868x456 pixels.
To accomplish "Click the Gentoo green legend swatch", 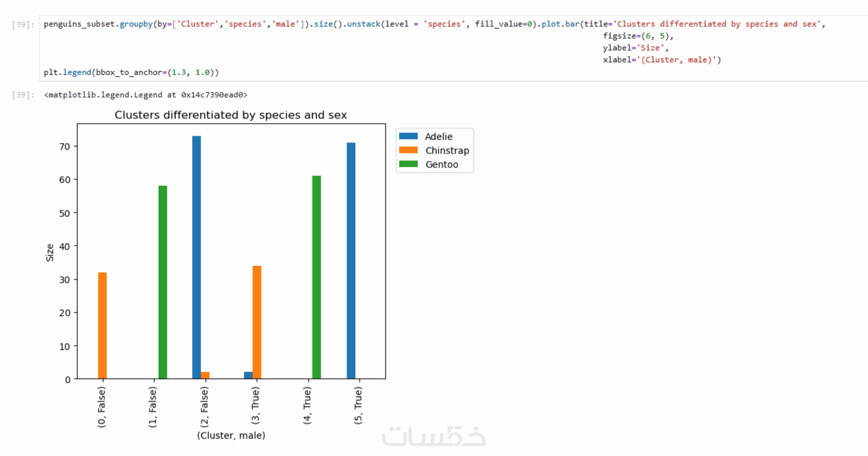I will click(x=409, y=164).
